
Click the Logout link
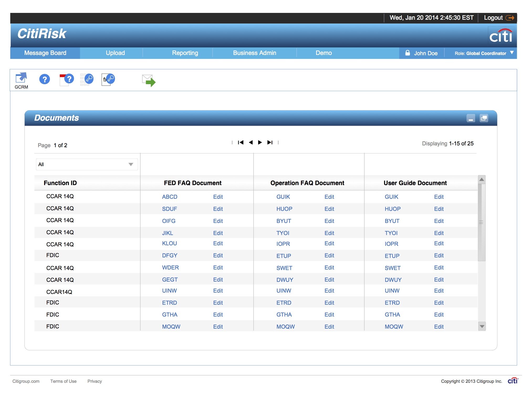[493, 18]
